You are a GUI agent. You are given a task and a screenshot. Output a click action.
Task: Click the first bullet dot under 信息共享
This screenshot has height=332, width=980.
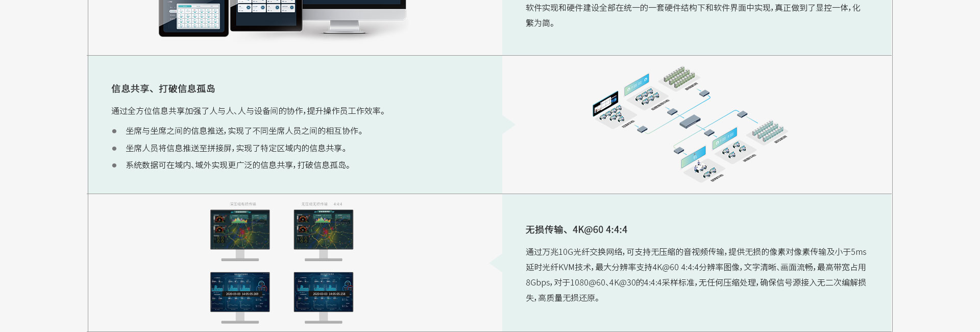tap(114, 132)
